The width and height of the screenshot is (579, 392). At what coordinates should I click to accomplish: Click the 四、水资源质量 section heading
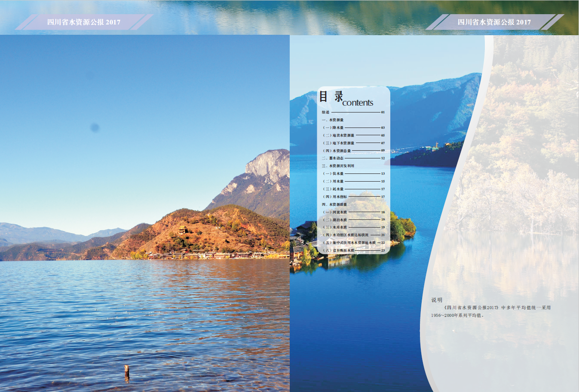(334, 205)
